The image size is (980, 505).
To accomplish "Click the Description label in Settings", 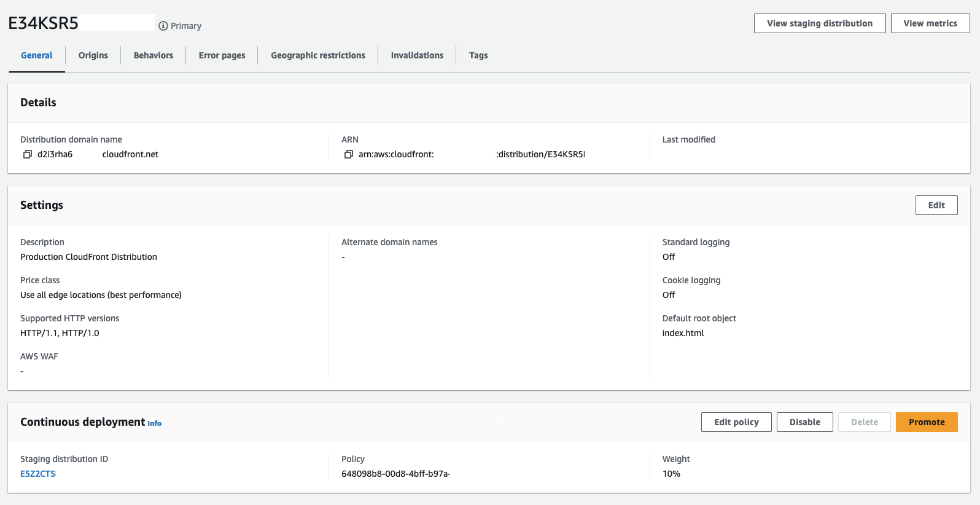I will point(42,242).
